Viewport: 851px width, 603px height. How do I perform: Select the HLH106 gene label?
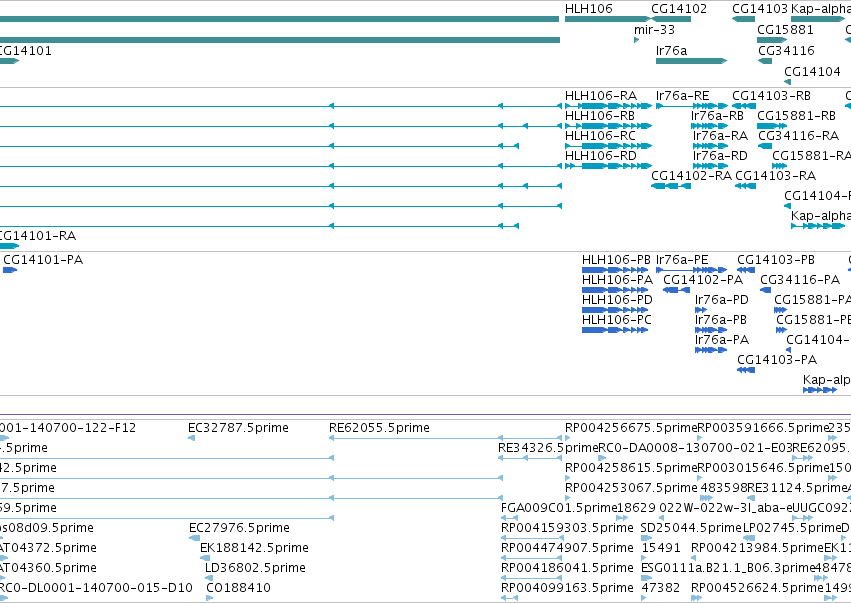(x=589, y=9)
